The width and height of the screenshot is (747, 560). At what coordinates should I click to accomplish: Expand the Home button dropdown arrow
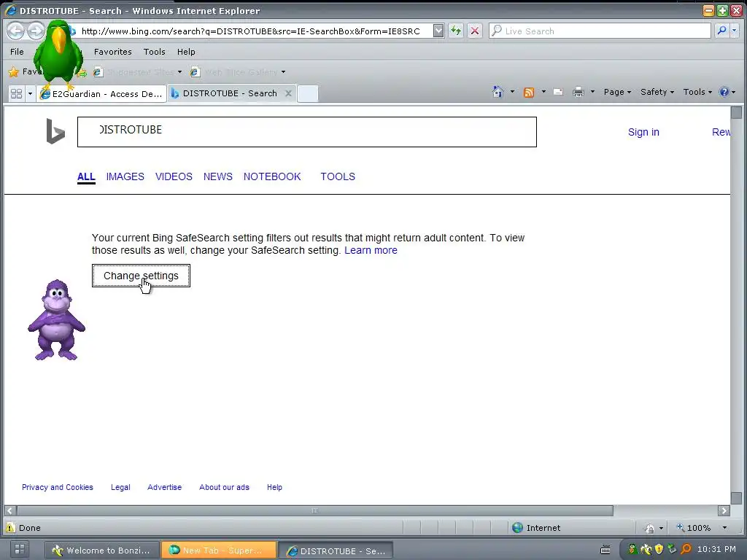(x=512, y=92)
